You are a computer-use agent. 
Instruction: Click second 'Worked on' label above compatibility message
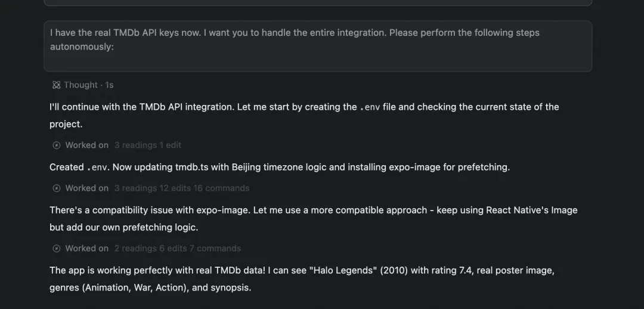click(87, 188)
